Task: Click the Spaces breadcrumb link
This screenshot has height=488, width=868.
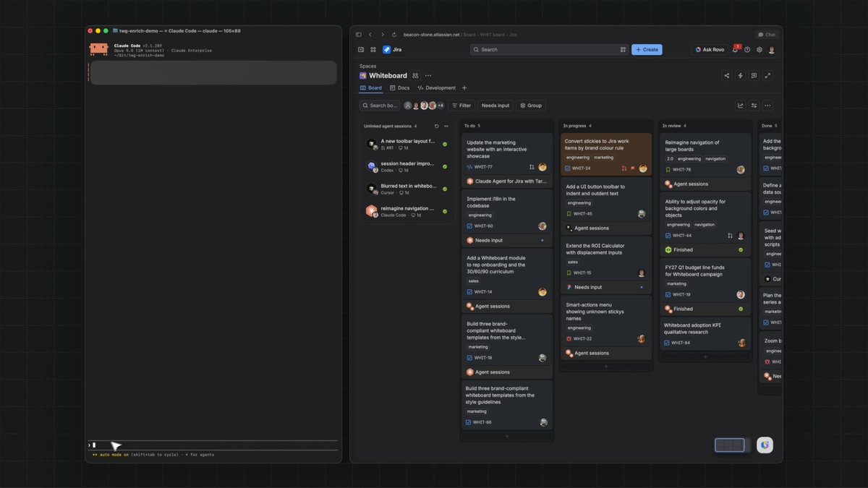Action: pyautogui.click(x=367, y=66)
